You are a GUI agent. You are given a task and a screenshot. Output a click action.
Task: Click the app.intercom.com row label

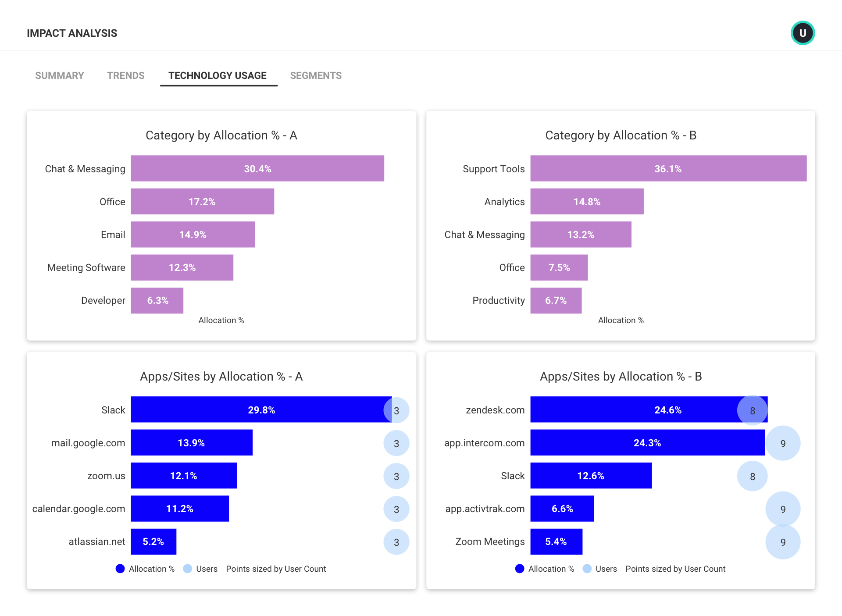tap(485, 443)
